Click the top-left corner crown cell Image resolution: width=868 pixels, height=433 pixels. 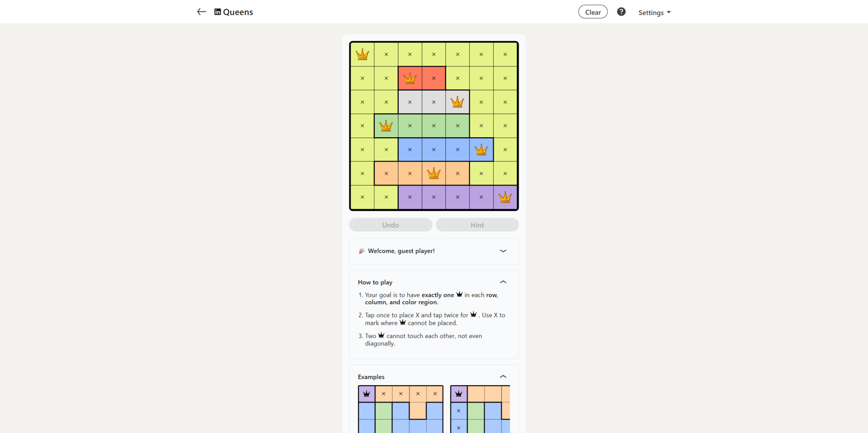point(362,54)
